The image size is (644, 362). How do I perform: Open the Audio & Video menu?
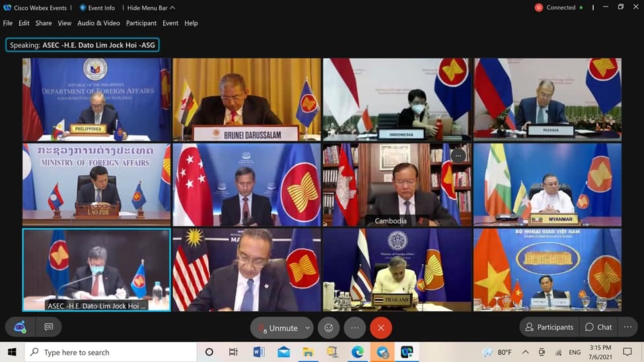pos(98,23)
